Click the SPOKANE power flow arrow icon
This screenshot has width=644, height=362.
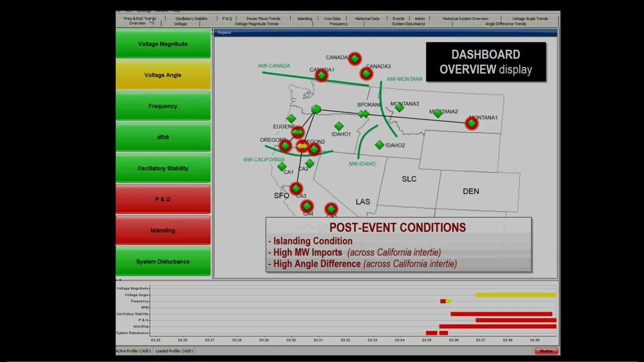tap(363, 114)
